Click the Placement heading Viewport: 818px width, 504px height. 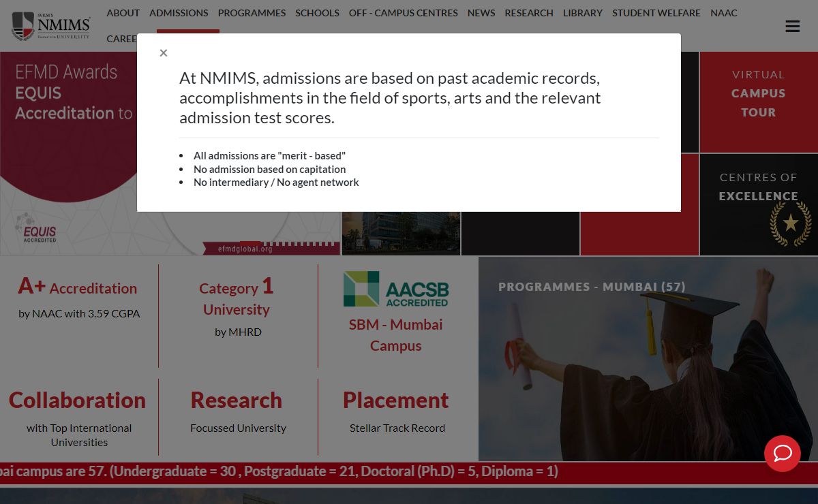coord(396,400)
